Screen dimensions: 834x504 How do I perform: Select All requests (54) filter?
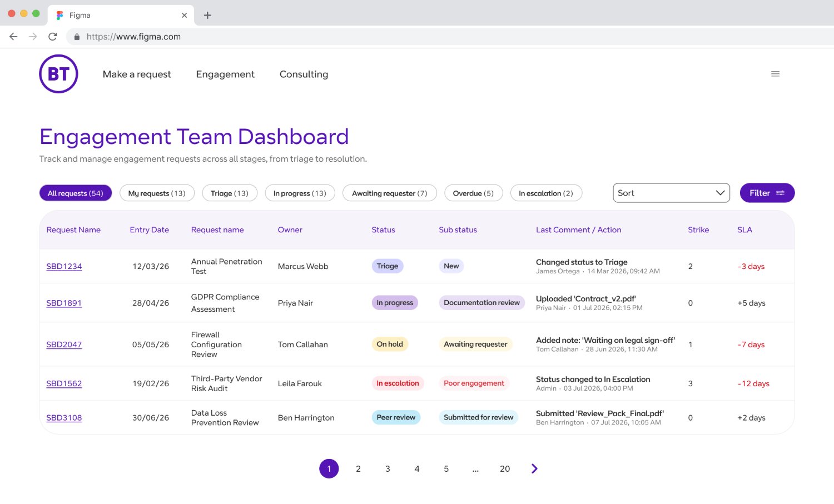76,193
